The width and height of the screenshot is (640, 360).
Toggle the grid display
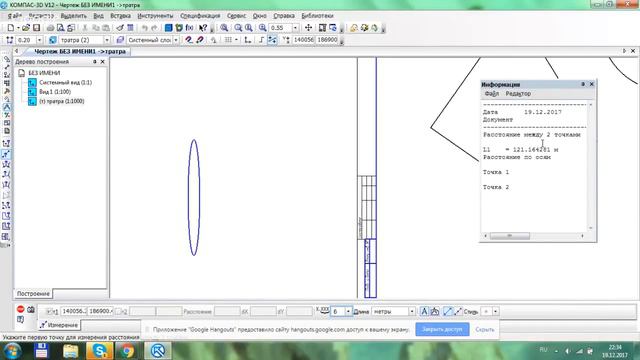[228, 40]
